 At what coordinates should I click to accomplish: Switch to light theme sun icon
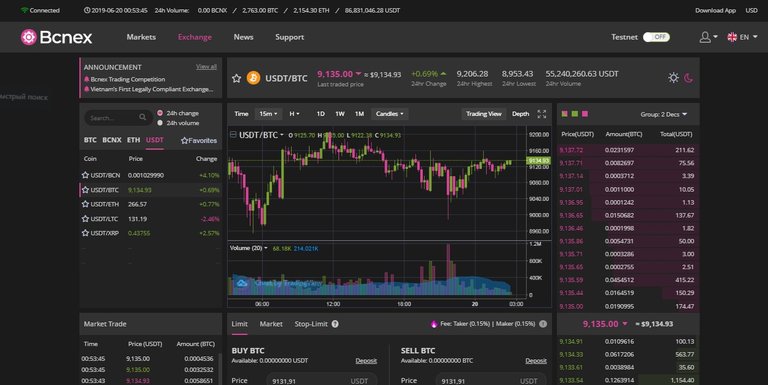pos(673,77)
